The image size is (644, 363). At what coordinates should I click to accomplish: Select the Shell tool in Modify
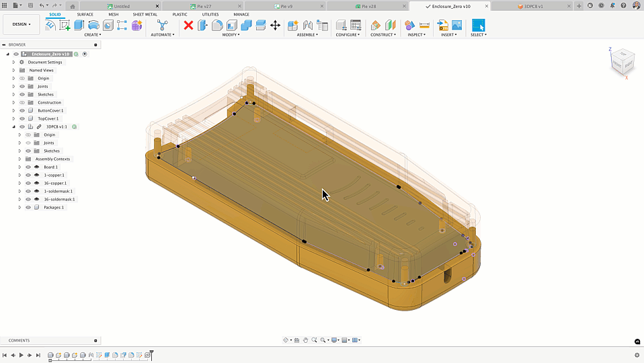pos(232,25)
